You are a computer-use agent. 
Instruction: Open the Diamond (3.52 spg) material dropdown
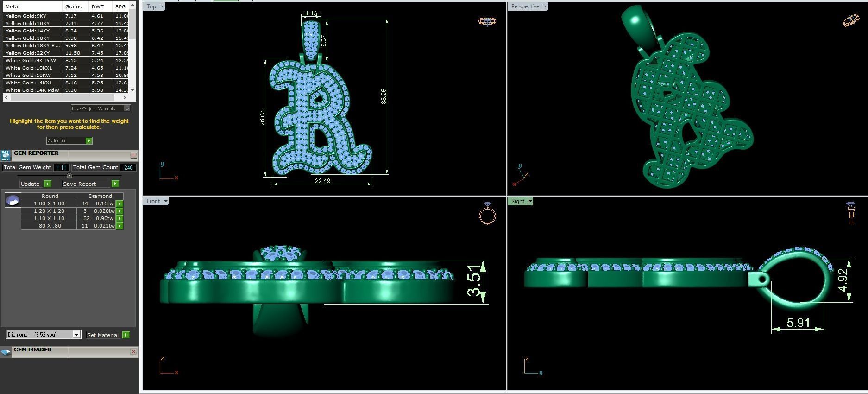click(77, 335)
